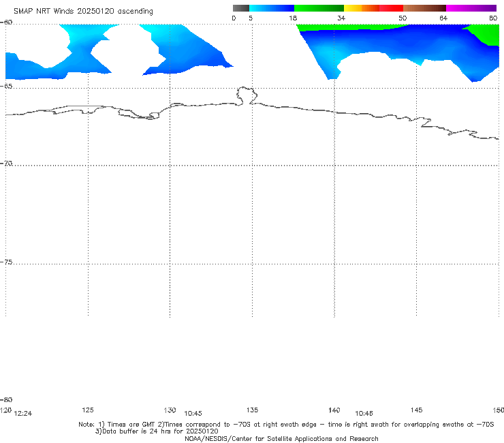This screenshot has width=504, height=443.
Task: Click the latitude label '-70'
Action: pyautogui.click(x=6, y=164)
